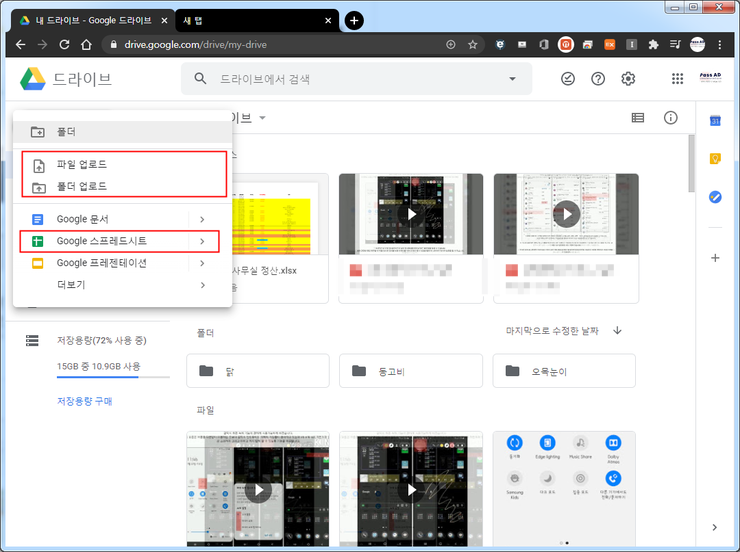This screenshot has height=552, width=740.
Task: Open search options dropdown arrow
Action: [513, 79]
